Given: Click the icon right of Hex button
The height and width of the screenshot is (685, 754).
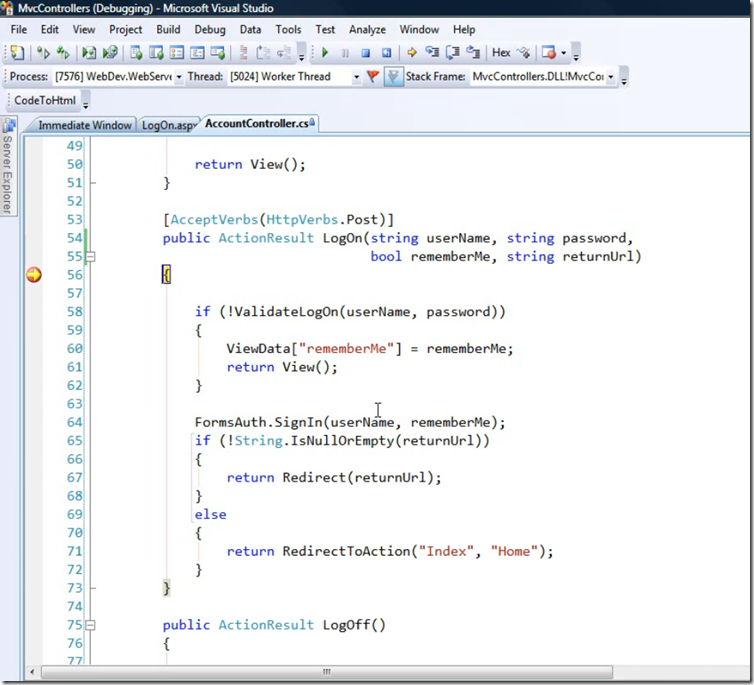Looking at the screenshot, I should (523, 52).
